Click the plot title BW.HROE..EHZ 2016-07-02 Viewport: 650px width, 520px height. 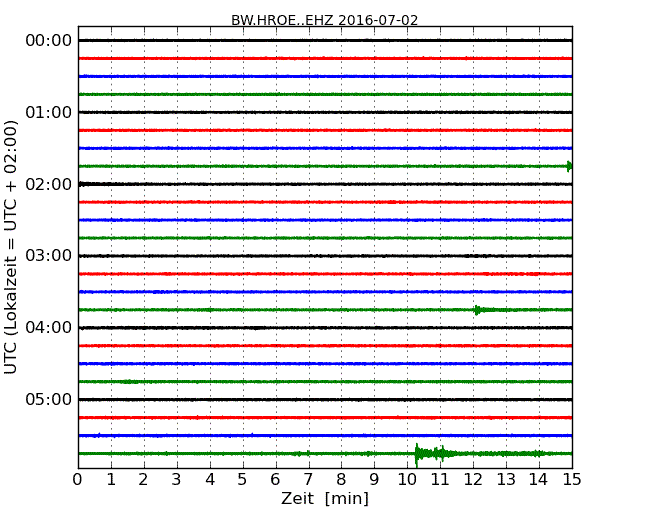click(324, 20)
